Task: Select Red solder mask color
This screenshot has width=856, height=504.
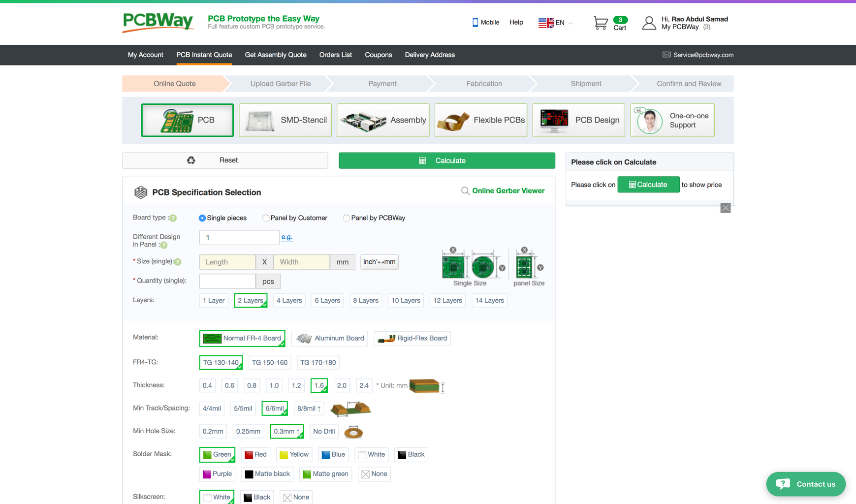Action: 256,455
